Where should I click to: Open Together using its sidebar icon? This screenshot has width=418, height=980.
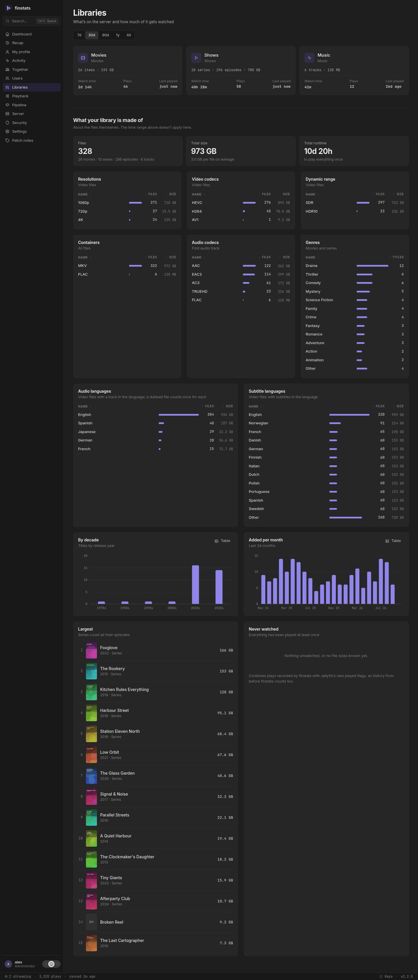7,70
